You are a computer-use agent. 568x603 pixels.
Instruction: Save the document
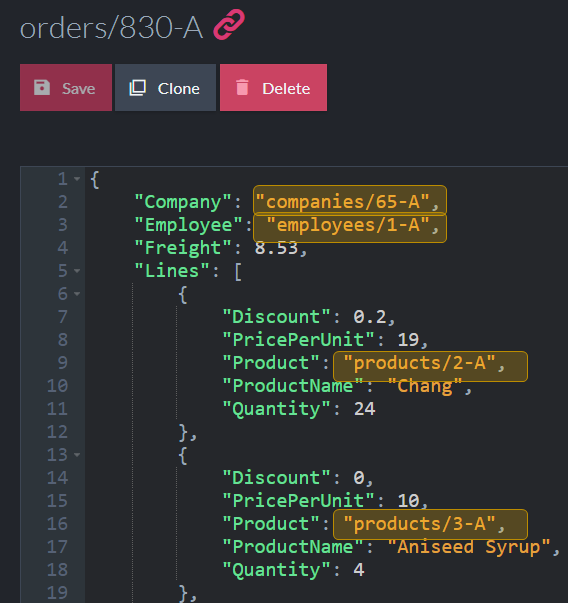tap(66, 88)
